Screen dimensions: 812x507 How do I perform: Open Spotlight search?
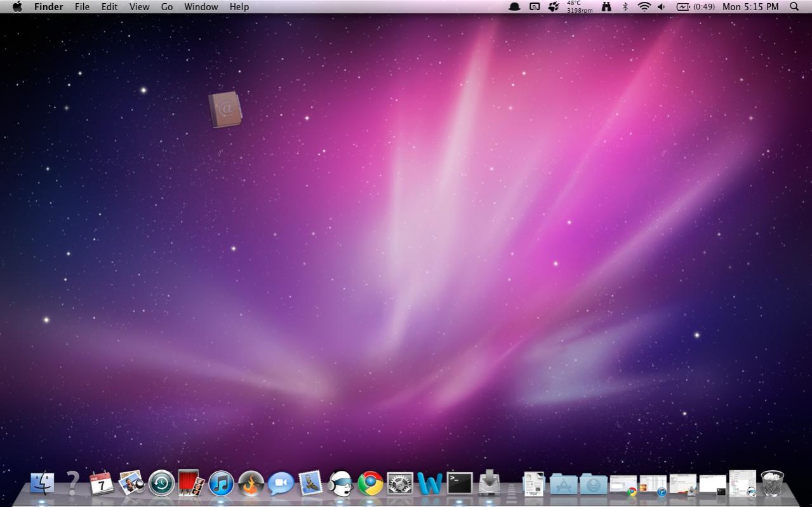794,6
